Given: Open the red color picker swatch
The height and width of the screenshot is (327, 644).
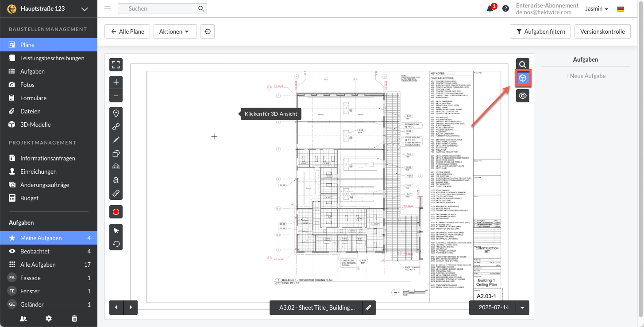Looking at the screenshot, I should tap(116, 212).
